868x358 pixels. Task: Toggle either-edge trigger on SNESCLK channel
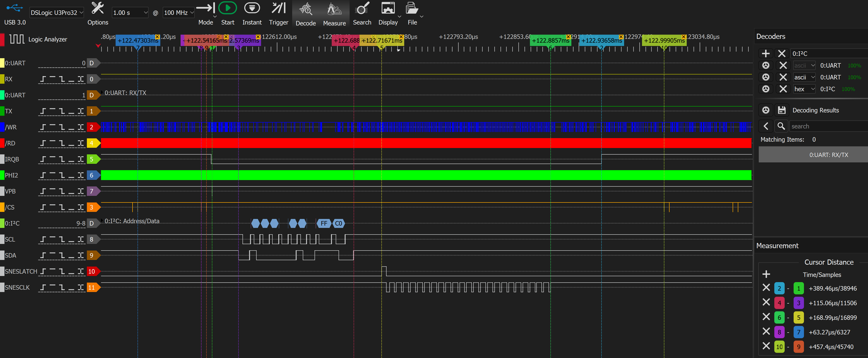point(81,288)
